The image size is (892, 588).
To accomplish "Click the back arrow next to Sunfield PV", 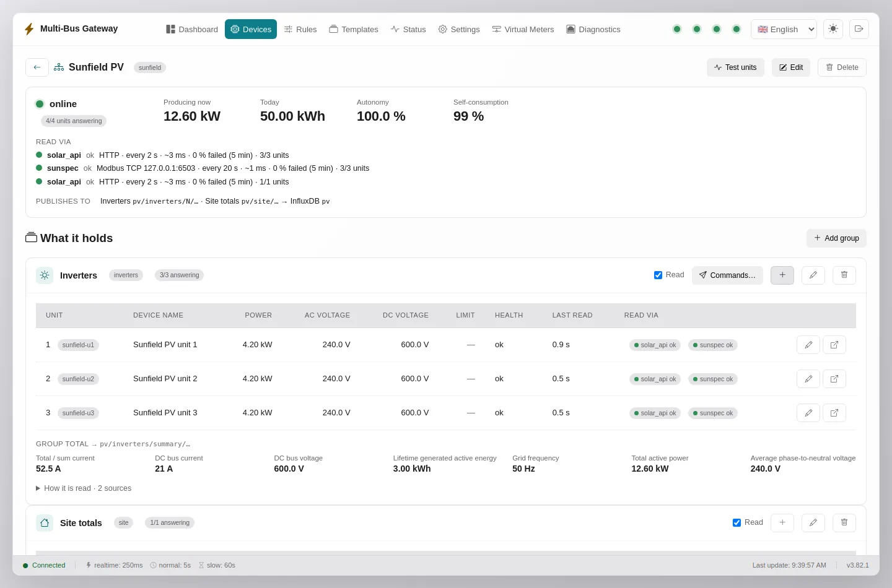I will tap(37, 67).
